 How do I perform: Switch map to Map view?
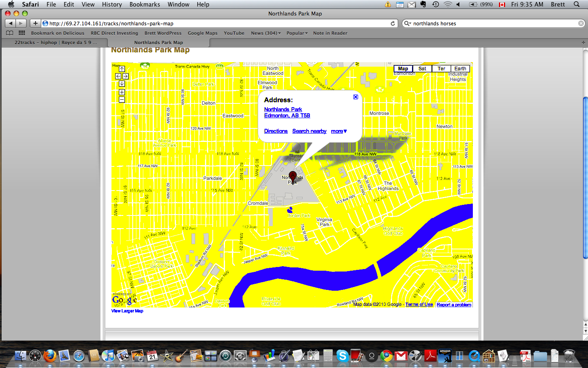click(x=403, y=69)
